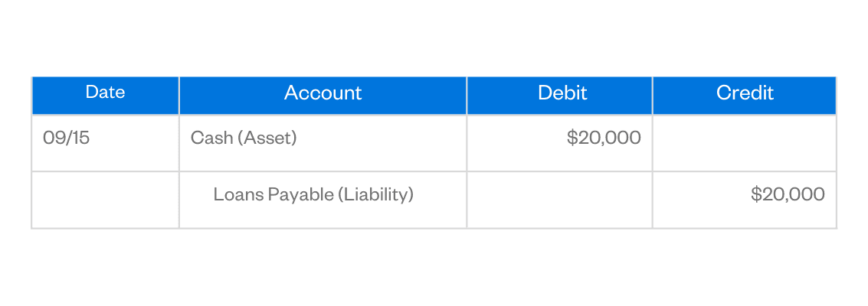
Task: Select the $20,000 debit amount
Action: pyautogui.click(x=604, y=138)
